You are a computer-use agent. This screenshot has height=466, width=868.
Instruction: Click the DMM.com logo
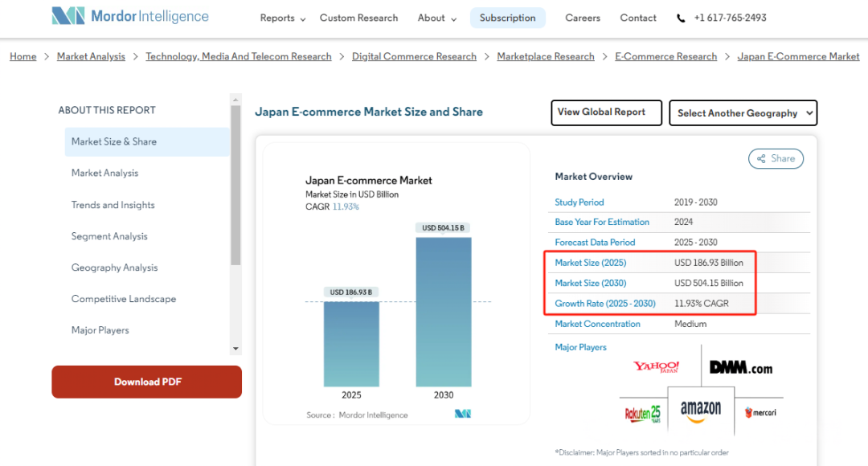(x=740, y=367)
